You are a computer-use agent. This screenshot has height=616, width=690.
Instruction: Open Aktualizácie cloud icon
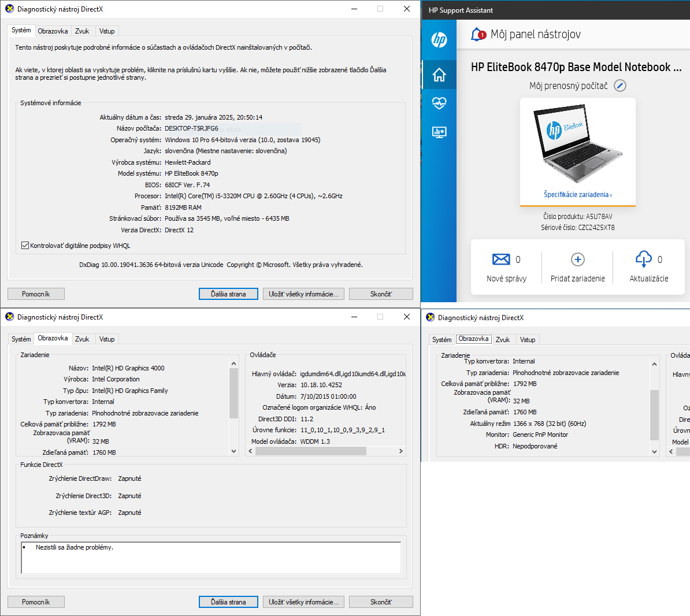pos(644,259)
